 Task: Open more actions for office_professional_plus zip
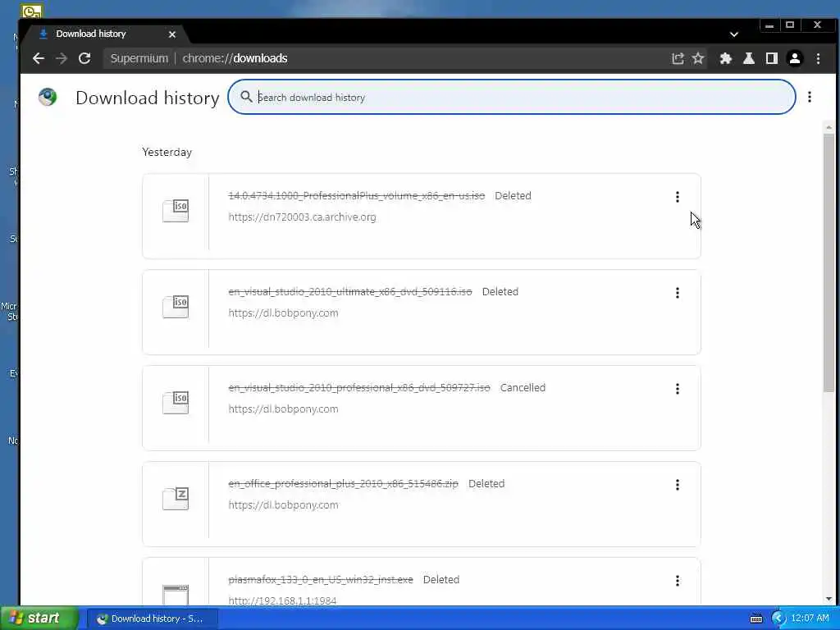(x=677, y=484)
